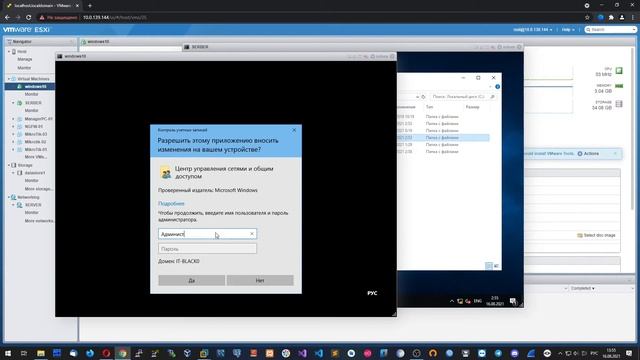Viewport: 640px width, 360px height.
Task: Select the highlighted Папка с файлами row in the SERVER console
Action: 443,138
